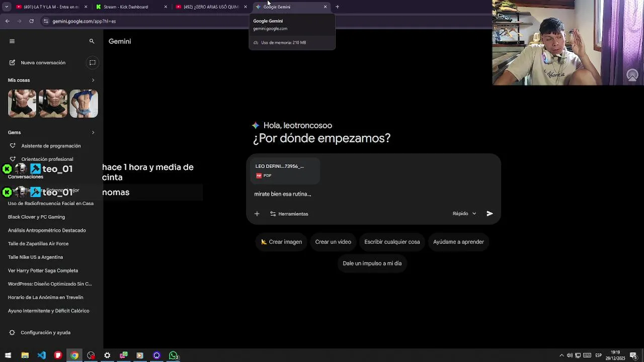Screen dimensions: 644x362
Task: Focus the prompt text 'mirate bien esa rutina'
Action: pyautogui.click(x=283, y=194)
